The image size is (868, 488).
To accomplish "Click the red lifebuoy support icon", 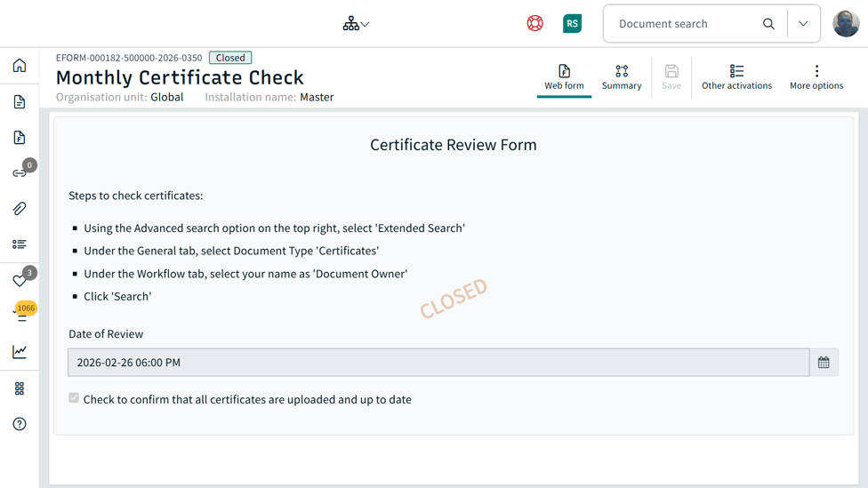I will 534,24.
